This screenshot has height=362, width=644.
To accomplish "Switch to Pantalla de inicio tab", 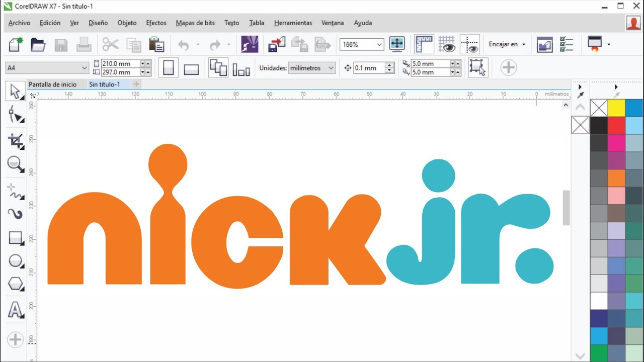I will [x=52, y=84].
